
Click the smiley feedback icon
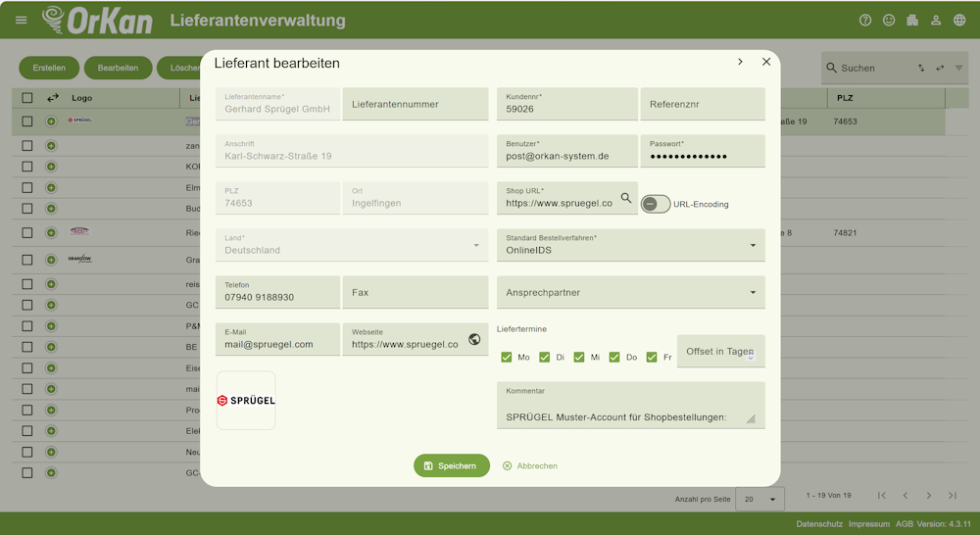[889, 20]
